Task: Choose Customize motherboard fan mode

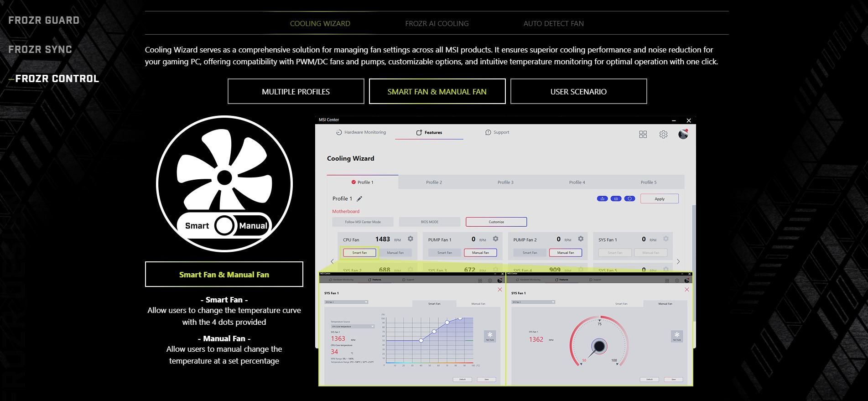Action: 496,222
